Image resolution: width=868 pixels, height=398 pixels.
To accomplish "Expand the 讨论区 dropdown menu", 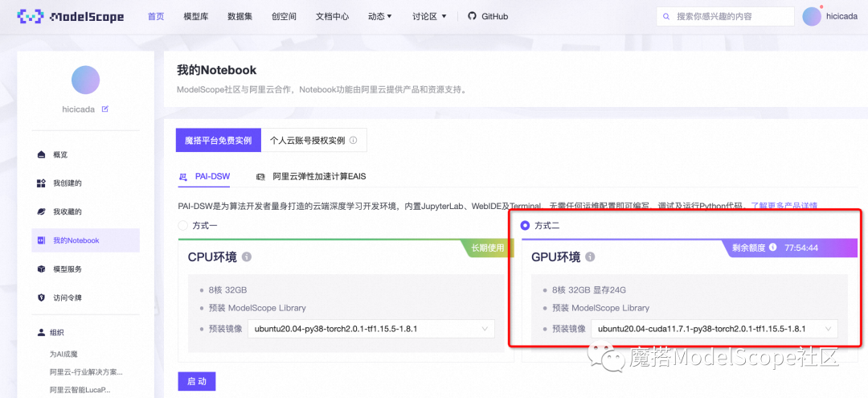I will pyautogui.click(x=429, y=17).
